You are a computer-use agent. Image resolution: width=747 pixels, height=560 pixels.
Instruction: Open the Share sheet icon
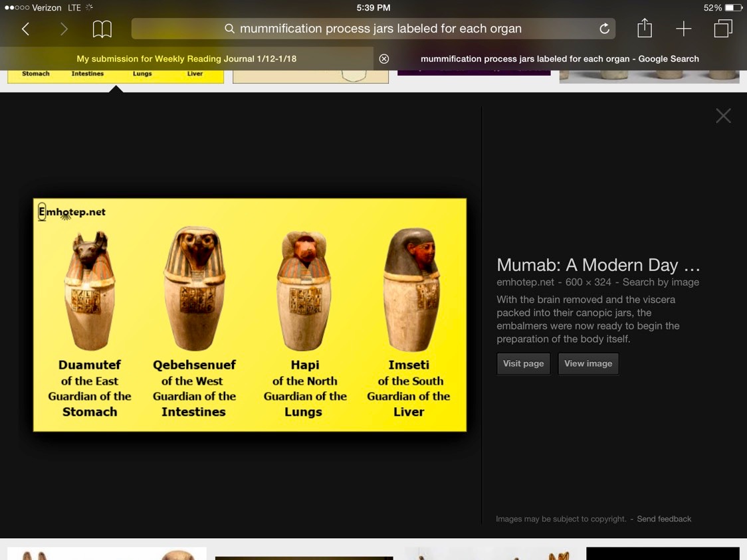point(644,28)
